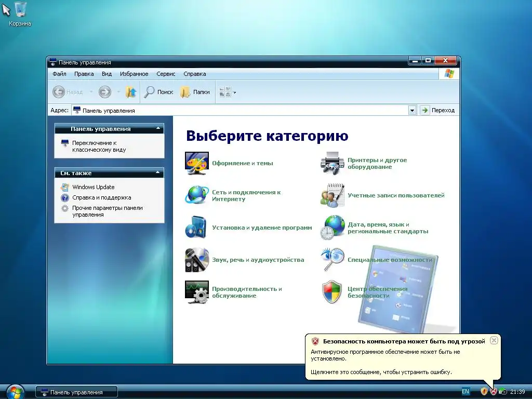Image resolution: width=532 pixels, height=399 pixels.
Task: Minimize the Панель управления window
Action: [x=415, y=61]
